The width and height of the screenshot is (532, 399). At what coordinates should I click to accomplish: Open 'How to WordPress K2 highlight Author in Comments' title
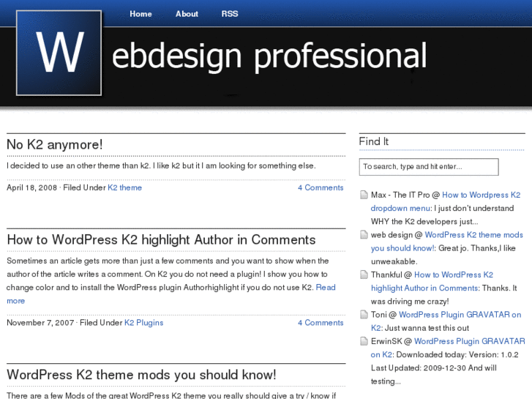point(161,239)
